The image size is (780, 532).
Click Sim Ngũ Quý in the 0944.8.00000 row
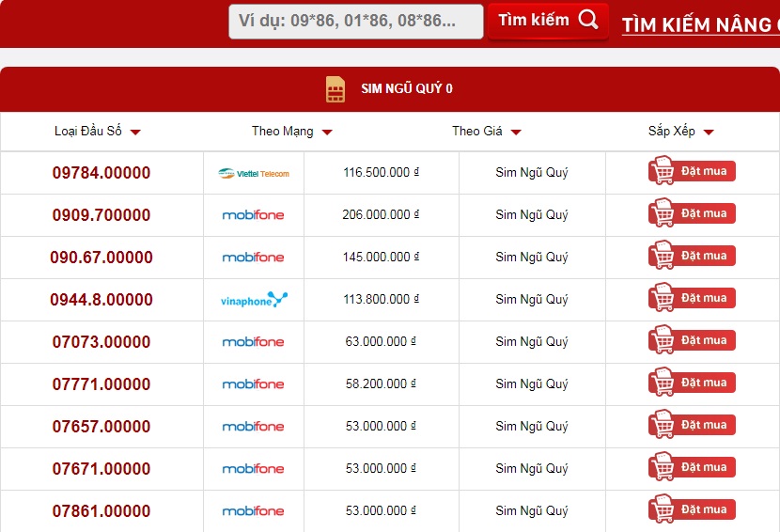point(532,300)
